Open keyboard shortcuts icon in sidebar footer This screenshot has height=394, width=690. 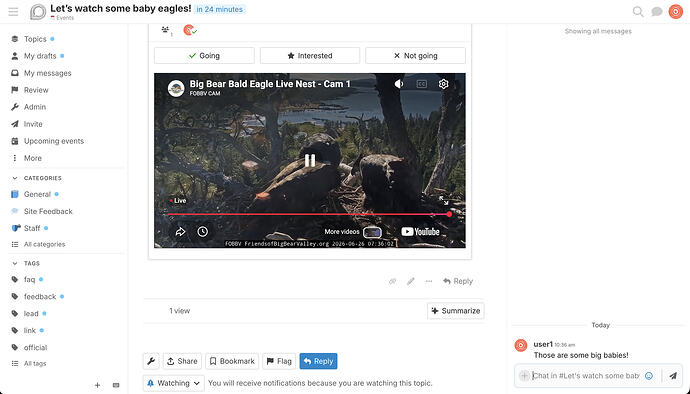pos(116,385)
